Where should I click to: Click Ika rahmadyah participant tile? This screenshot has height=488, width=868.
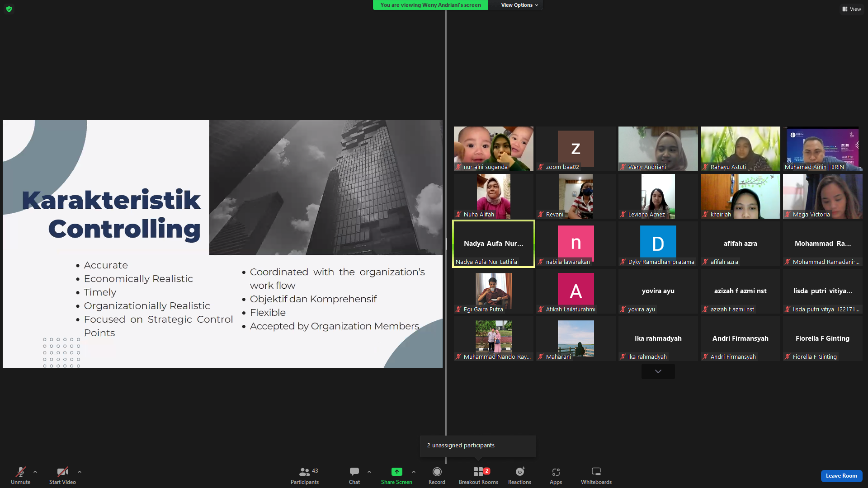coord(658,338)
